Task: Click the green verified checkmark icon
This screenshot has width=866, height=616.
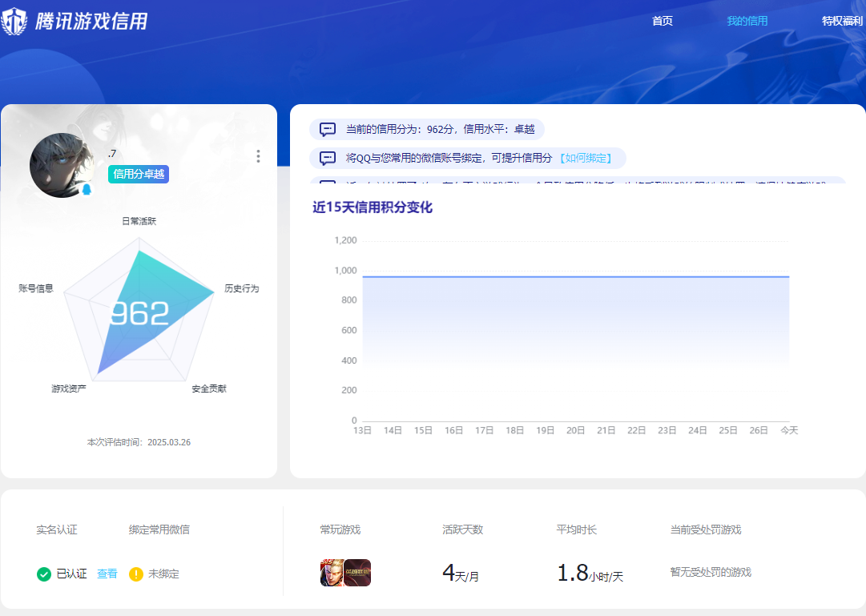Action: coord(43,574)
